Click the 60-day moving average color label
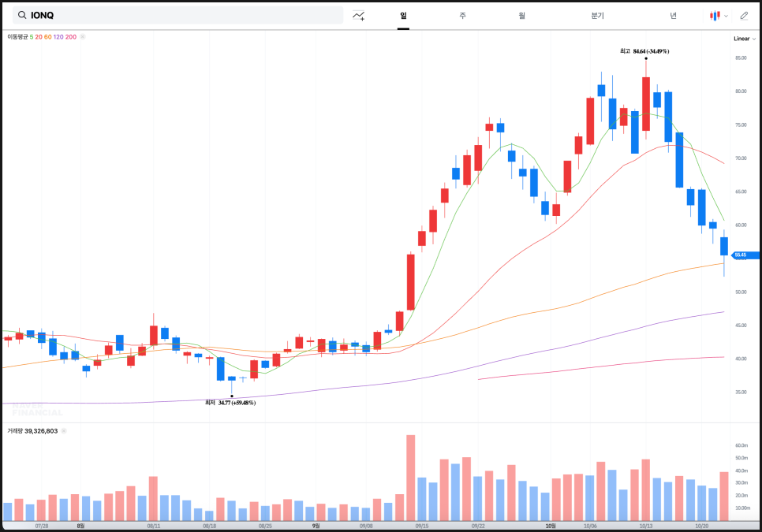762x532 pixels. point(48,37)
